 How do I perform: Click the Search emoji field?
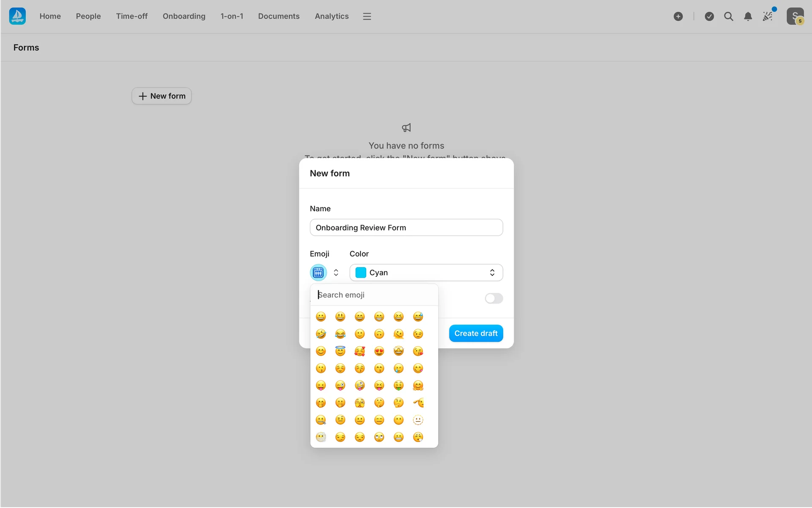coord(374,295)
